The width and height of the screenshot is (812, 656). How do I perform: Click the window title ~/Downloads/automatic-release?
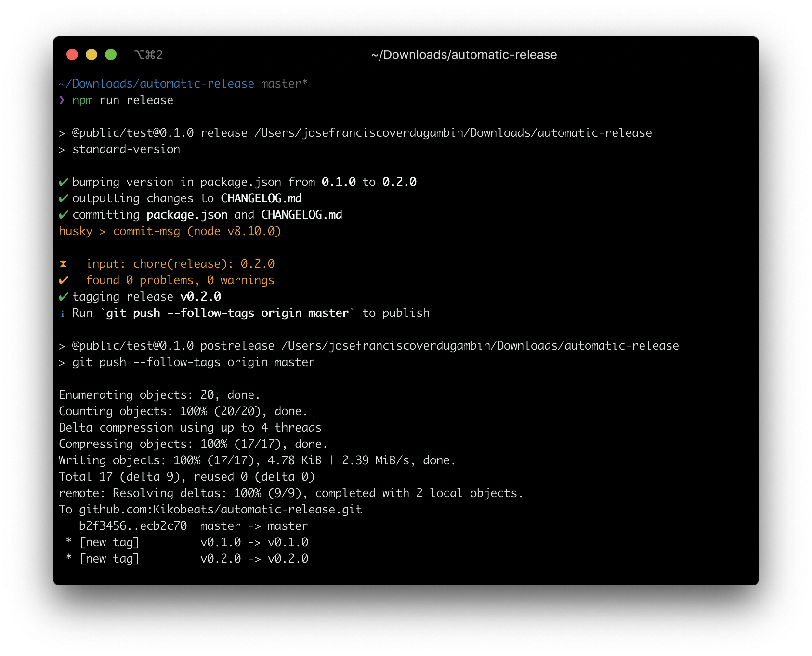pos(464,55)
